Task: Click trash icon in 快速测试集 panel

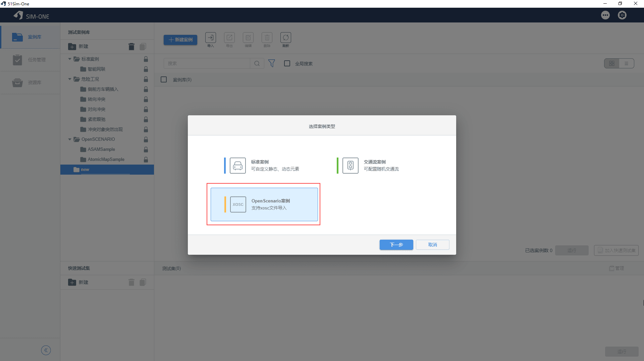Action: pyautogui.click(x=131, y=283)
